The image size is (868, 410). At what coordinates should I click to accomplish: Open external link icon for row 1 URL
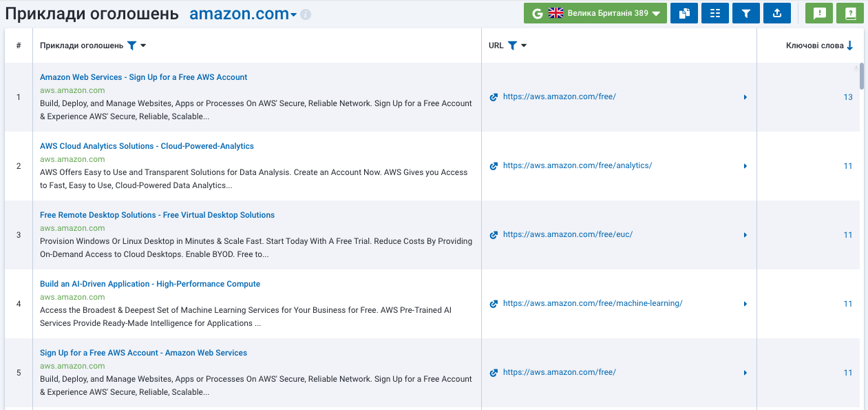[x=494, y=97]
